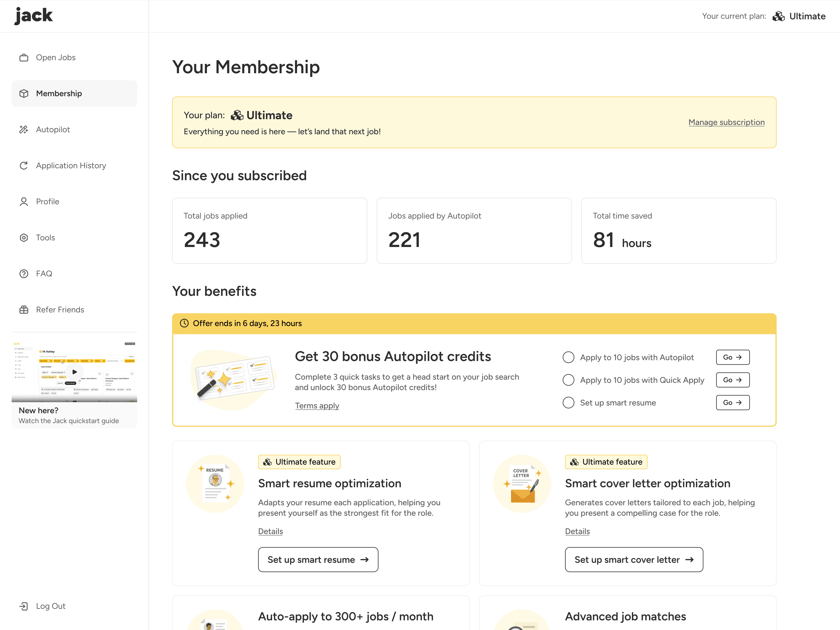Click the jack logo in header
This screenshot has width=840, height=630.
(33, 16)
